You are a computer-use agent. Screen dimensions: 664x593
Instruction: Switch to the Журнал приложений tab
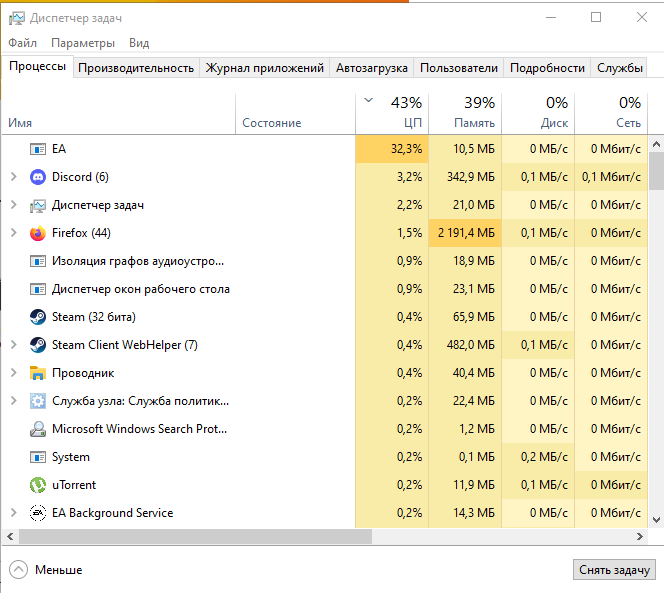click(265, 68)
